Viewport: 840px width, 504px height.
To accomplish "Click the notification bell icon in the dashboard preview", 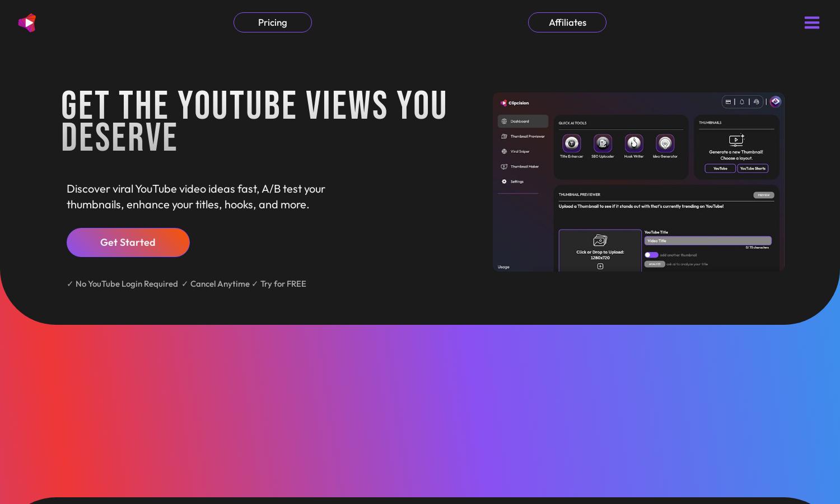I will [742, 102].
